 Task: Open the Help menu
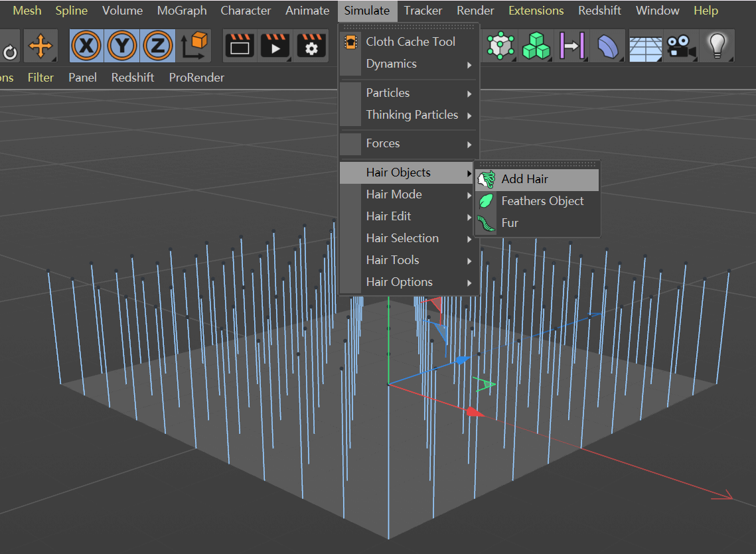706,11
